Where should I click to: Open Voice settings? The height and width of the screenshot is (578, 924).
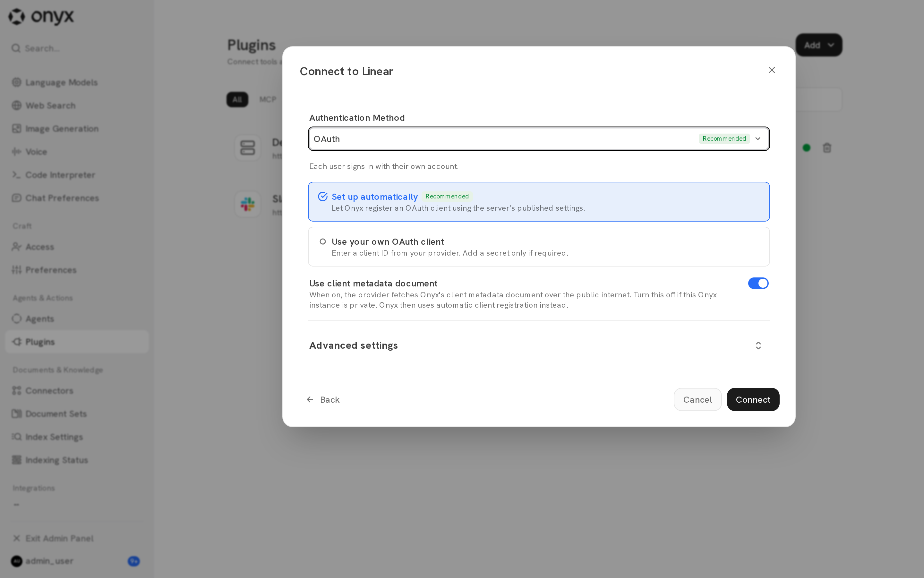click(76, 151)
